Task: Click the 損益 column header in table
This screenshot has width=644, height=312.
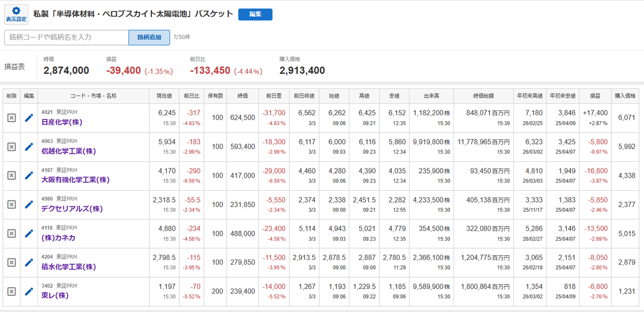Action: pyautogui.click(x=596, y=96)
